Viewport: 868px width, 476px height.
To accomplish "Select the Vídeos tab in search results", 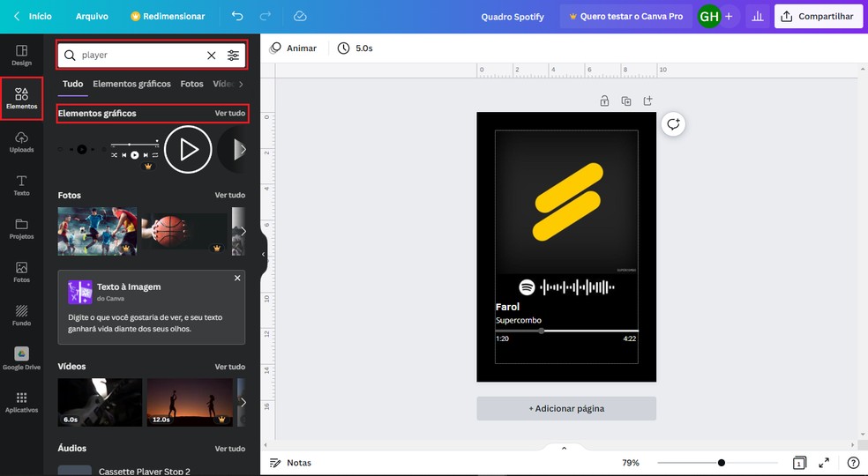I will 222,84.
